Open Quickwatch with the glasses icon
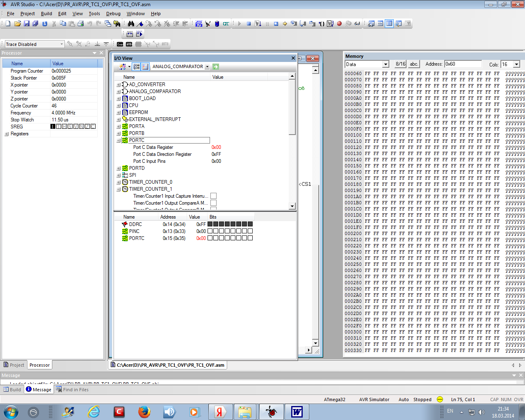Viewport: 525px width, 420px height. (x=357, y=24)
